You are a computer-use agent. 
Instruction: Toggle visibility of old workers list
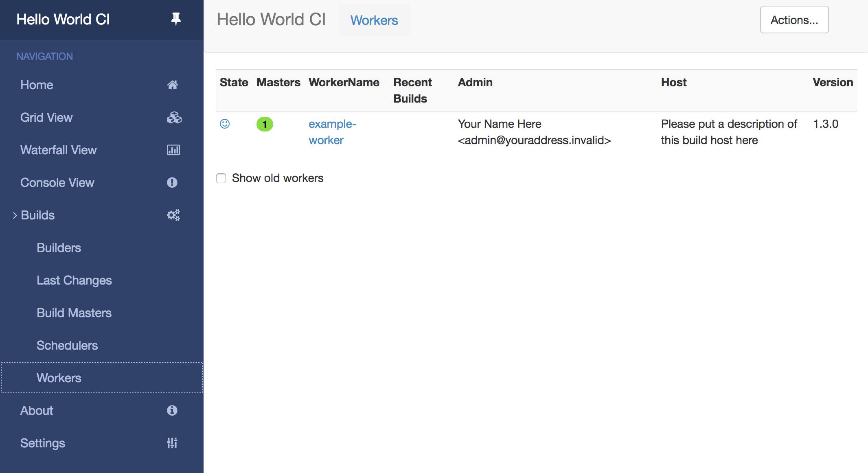pyautogui.click(x=221, y=178)
